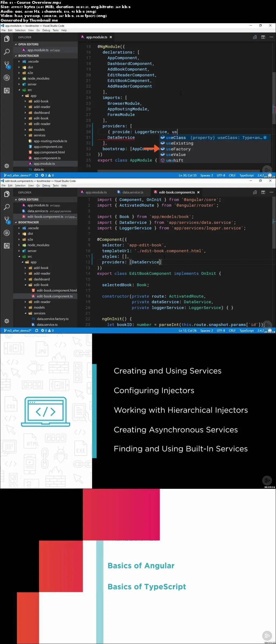Click the m3_after_demo1 branch in the status bar

[18, 175]
